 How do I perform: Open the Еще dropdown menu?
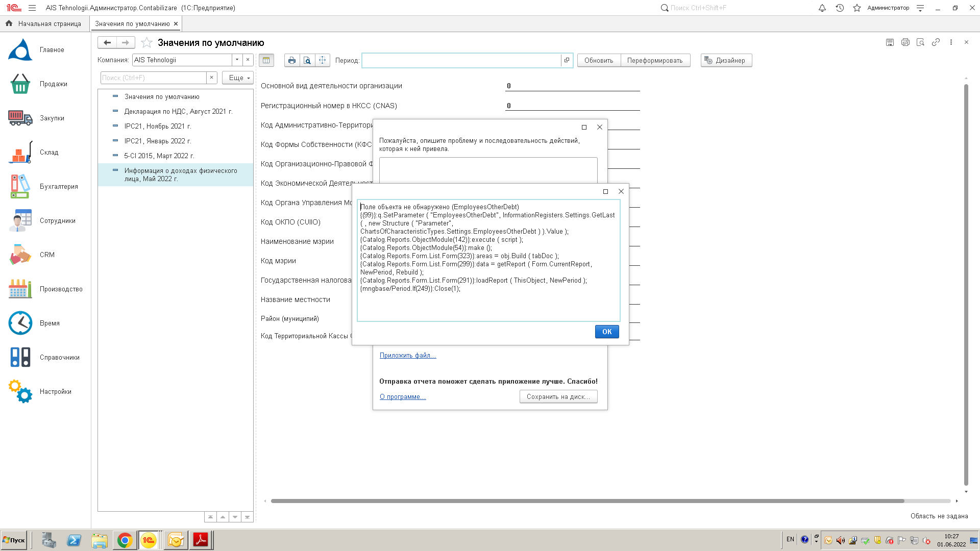pos(239,78)
